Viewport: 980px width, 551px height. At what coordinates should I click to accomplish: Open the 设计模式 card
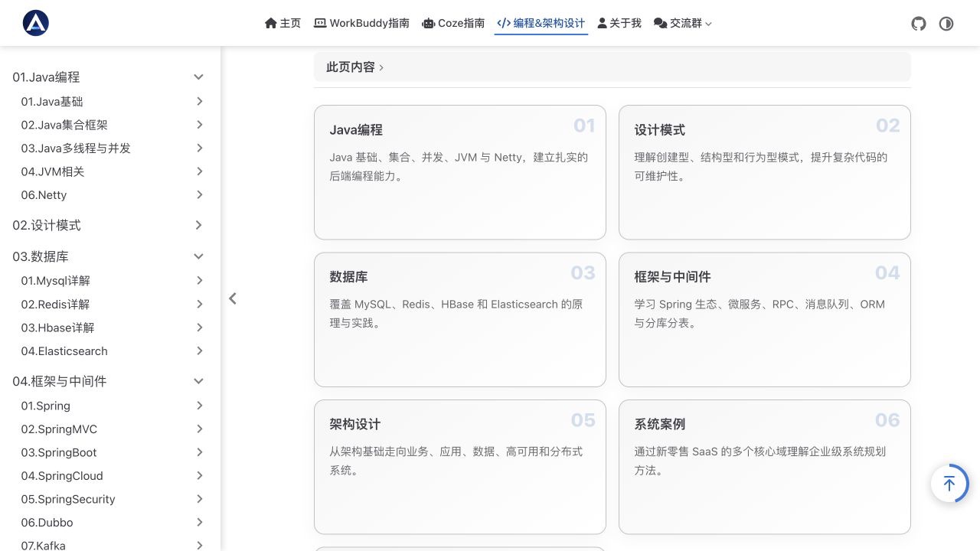pyautogui.click(x=765, y=172)
